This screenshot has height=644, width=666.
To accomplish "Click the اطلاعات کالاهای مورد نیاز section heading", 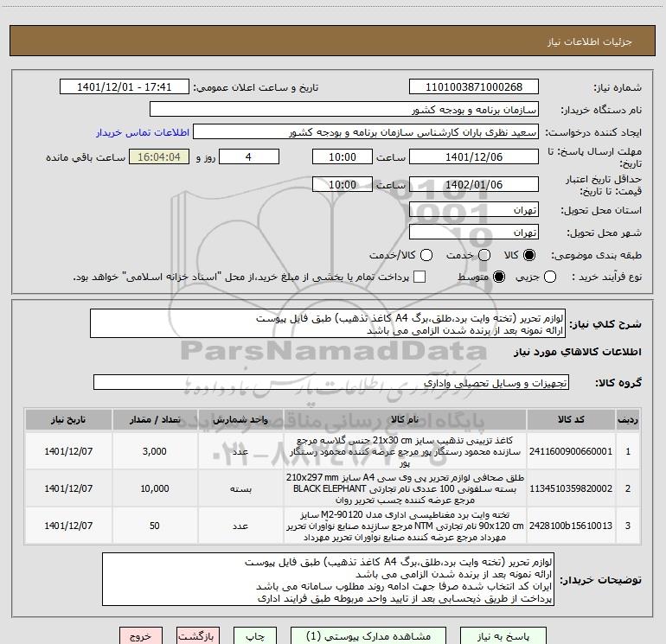I will (x=578, y=352).
